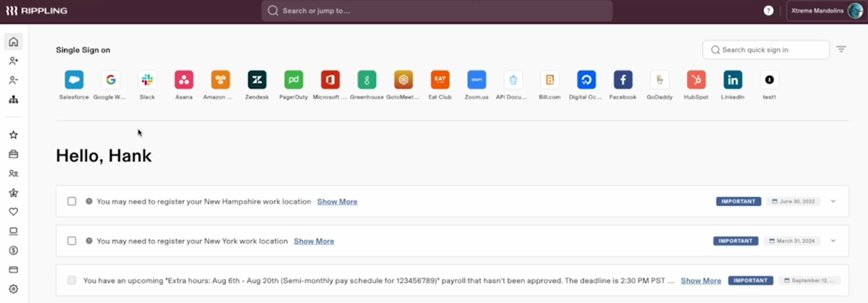
Task: Click the PagerDuty app icon
Action: pos(293,80)
